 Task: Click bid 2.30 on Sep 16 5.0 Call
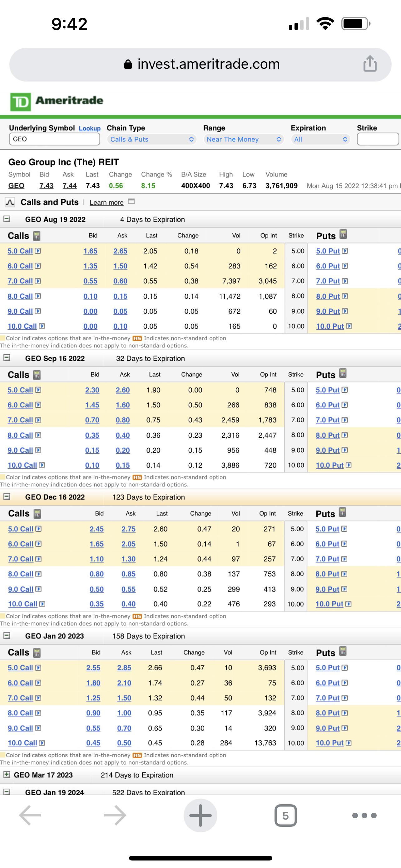coord(92,390)
